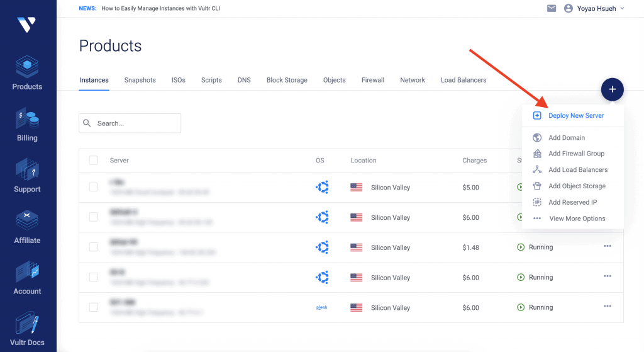
Task: Open Vultr Docs from sidebar
Action: point(27,329)
